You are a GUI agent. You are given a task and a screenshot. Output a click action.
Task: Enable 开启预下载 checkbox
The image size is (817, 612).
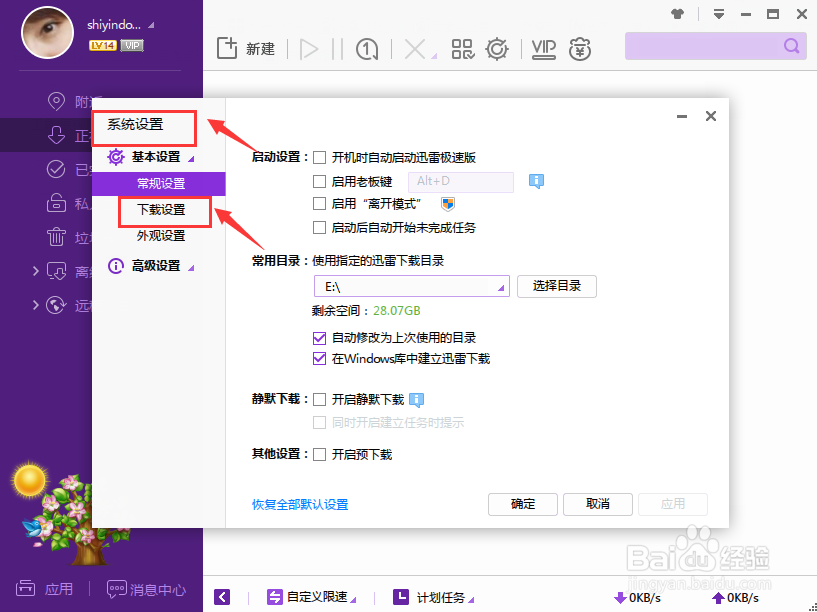pos(319,455)
